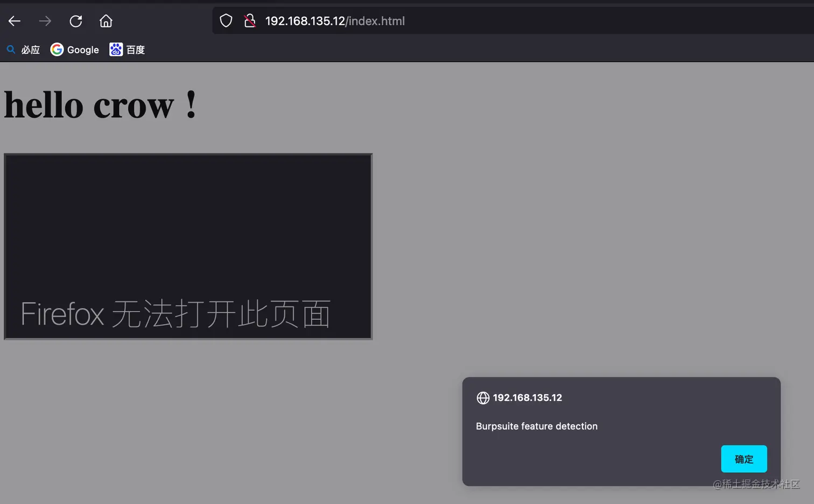This screenshot has height=504, width=814.
Task: Click the embedded frame showing Firefox 无法打开此页面
Action: pyautogui.click(x=188, y=247)
